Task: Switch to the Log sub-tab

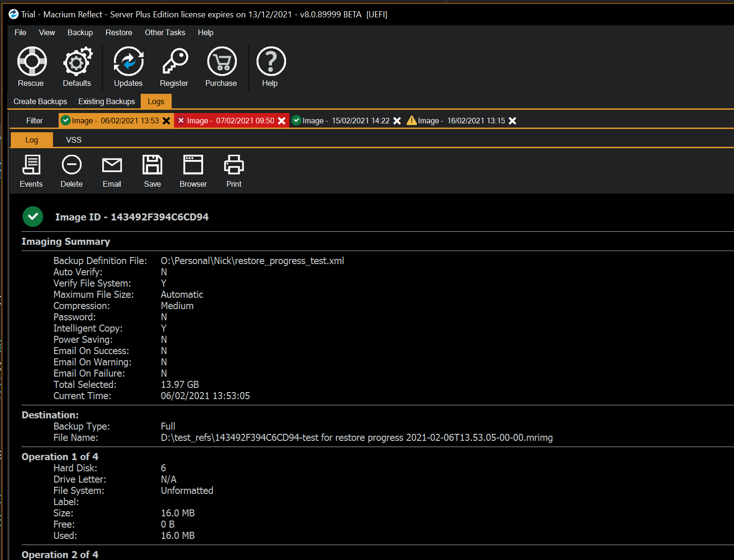Action: [31, 140]
